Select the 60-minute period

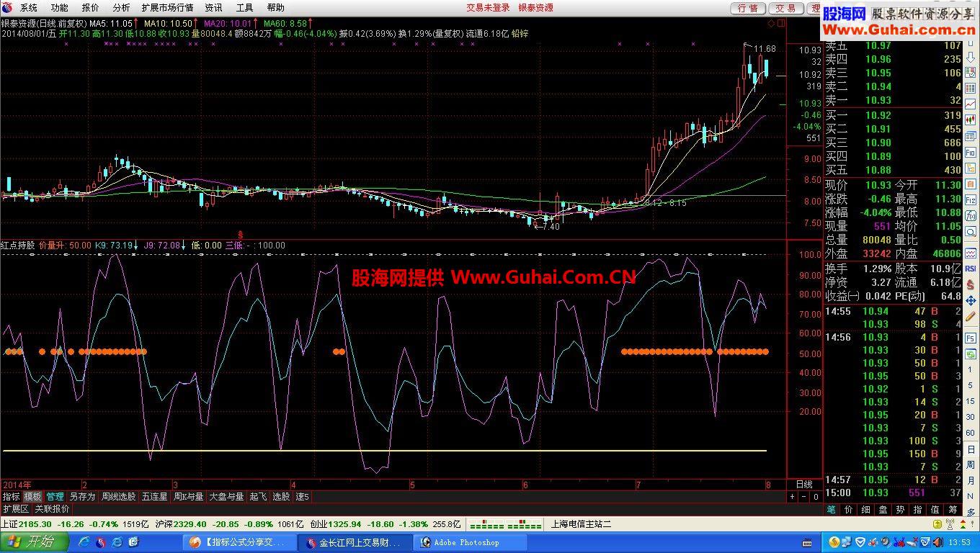click(971, 432)
